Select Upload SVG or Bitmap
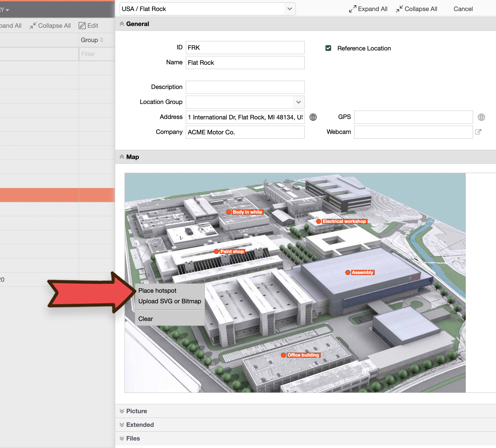 click(x=170, y=301)
